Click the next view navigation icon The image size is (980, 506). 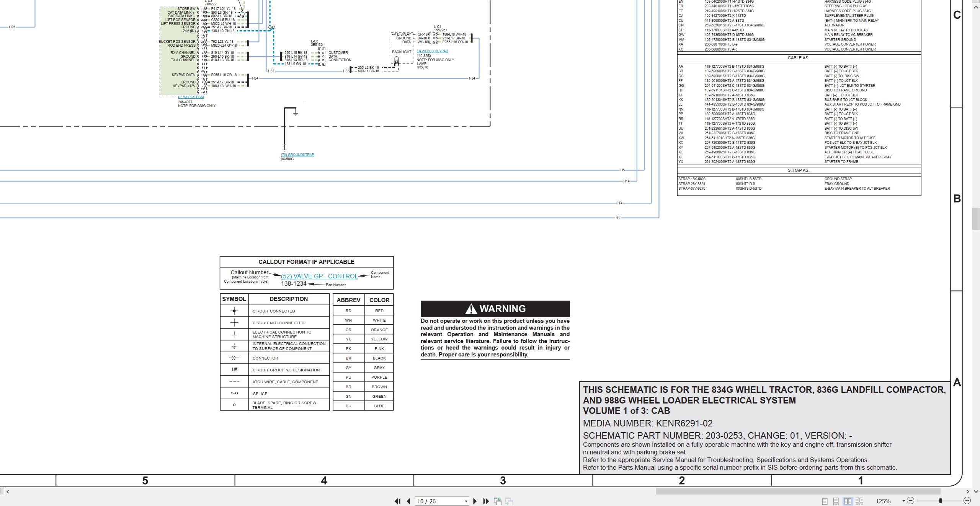click(x=509, y=501)
